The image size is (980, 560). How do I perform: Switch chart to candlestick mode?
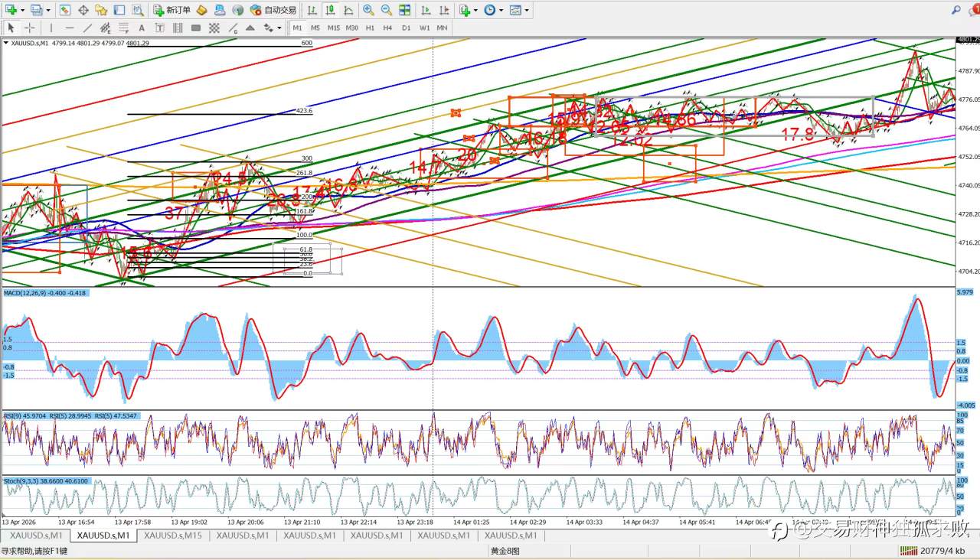coord(331,10)
